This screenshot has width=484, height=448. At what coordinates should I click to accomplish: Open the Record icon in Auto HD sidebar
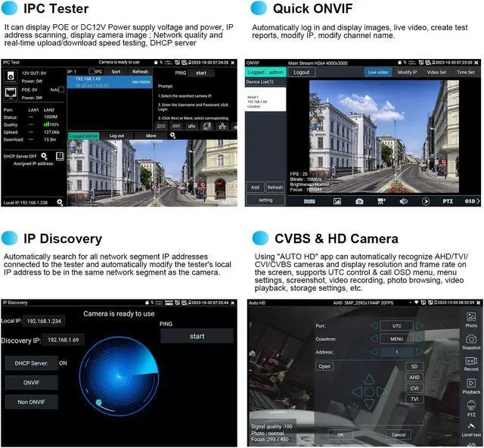click(x=471, y=362)
